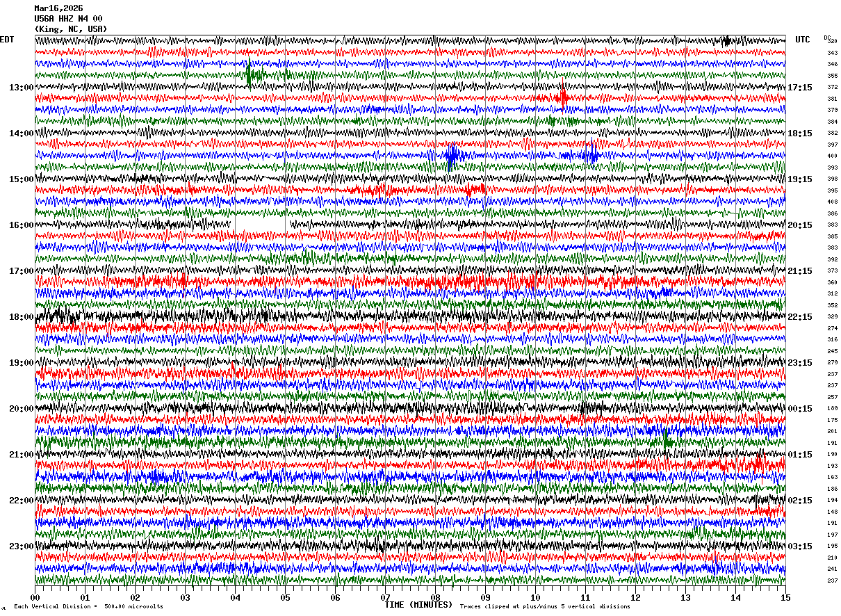
Task: Click the "01:15" UTC time label
Action: coord(800,454)
